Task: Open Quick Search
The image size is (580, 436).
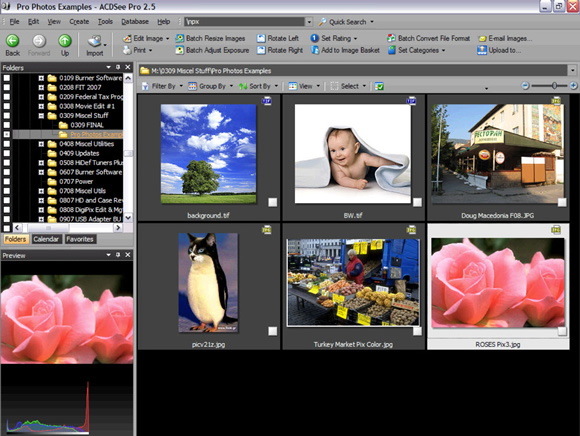Action: 346,22
